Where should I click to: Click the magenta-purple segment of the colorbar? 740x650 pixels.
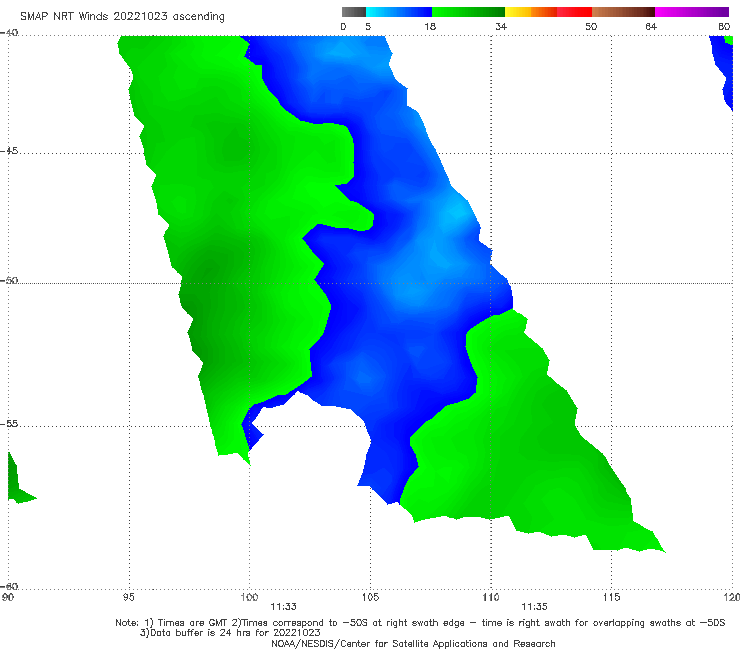692,12
